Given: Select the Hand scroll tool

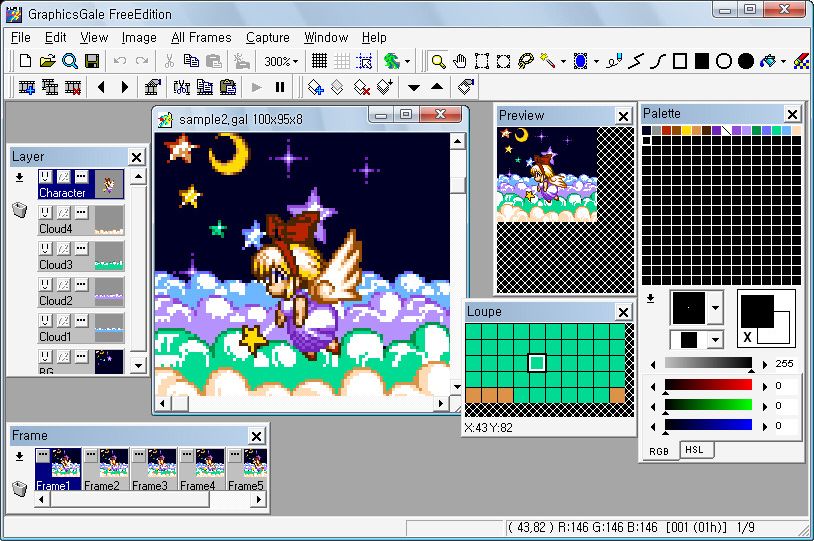Looking at the screenshot, I should [460, 61].
